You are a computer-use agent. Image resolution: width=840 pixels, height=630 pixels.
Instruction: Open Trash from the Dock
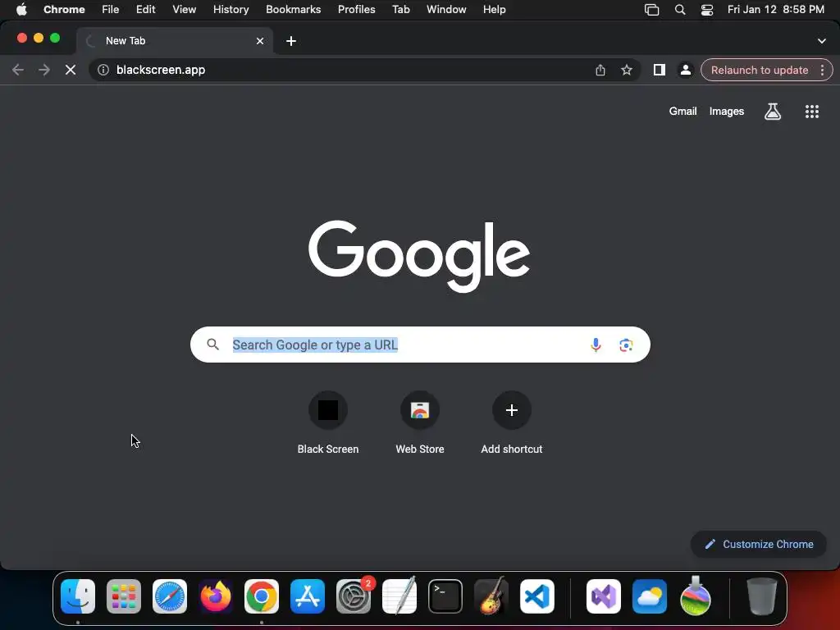(761, 596)
